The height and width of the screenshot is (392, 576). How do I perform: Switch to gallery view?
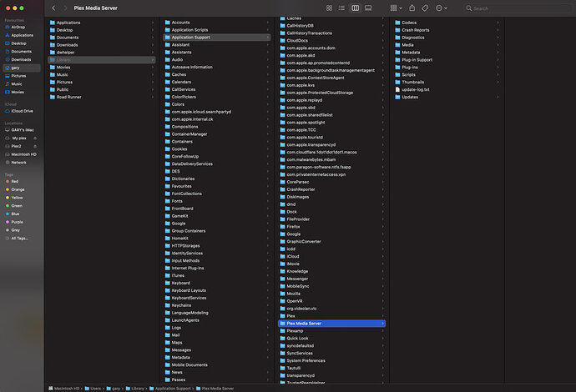point(368,8)
